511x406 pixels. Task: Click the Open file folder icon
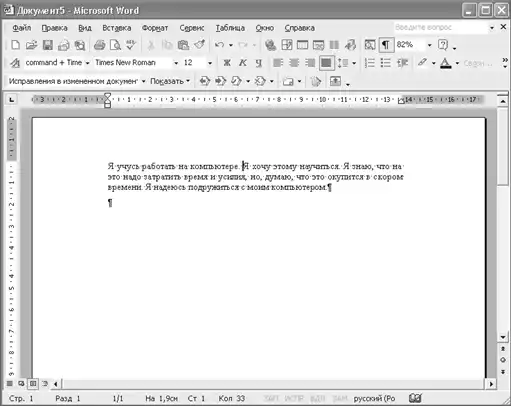[x=31, y=45]
